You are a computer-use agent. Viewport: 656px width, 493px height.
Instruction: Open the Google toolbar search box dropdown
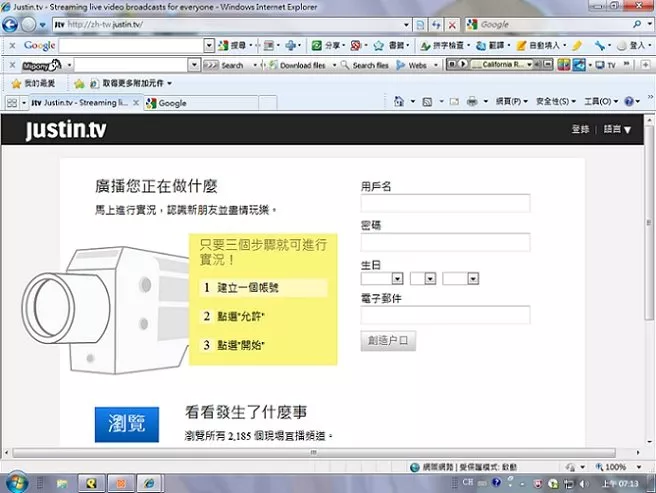pyautogui.click(x=209, y=45)
